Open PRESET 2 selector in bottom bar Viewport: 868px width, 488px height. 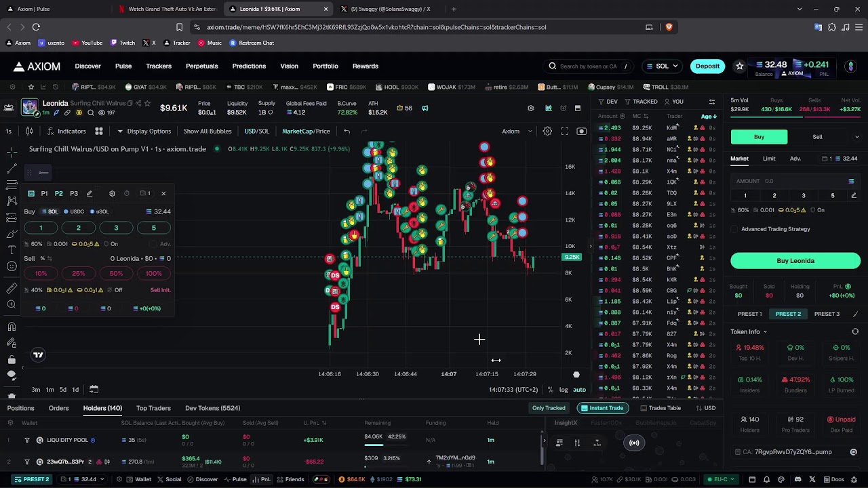coord(32,479)
